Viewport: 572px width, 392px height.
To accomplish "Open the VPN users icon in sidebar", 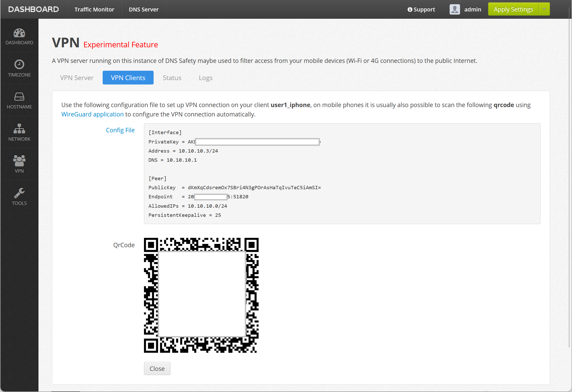I will tap(19, 160).
